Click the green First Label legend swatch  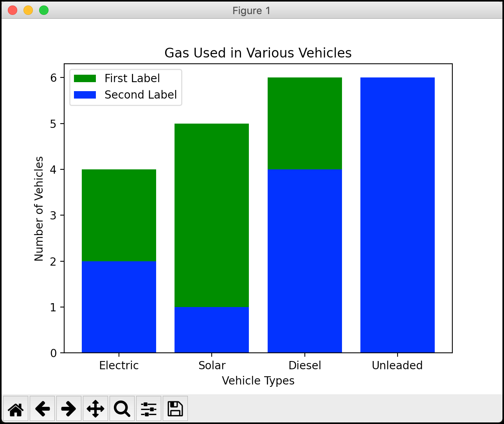click(x=85, y=79)
